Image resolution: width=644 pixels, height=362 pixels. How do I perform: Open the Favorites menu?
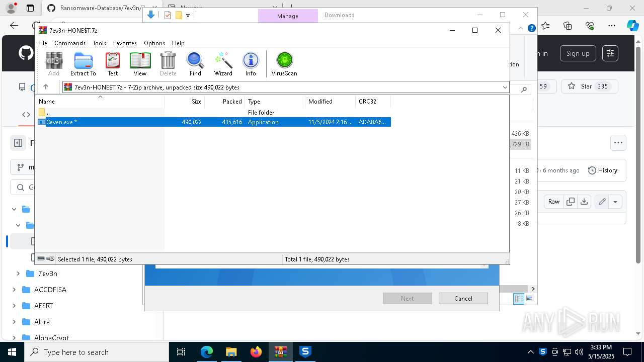coord(125,43)
